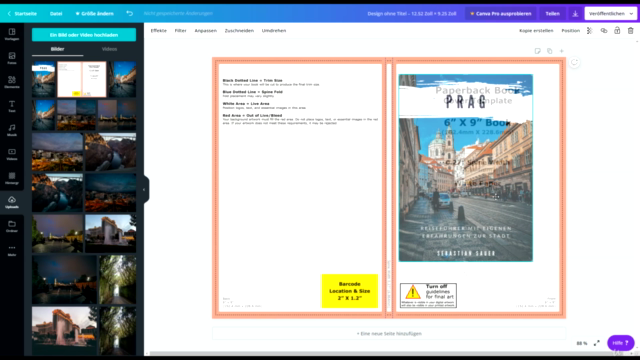Select the white fountain building thumbnail

pos(111,233)
